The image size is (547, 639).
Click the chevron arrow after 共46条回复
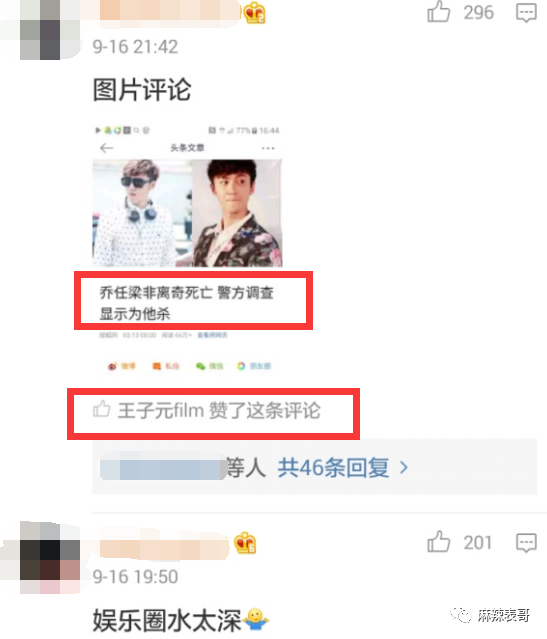404,467
